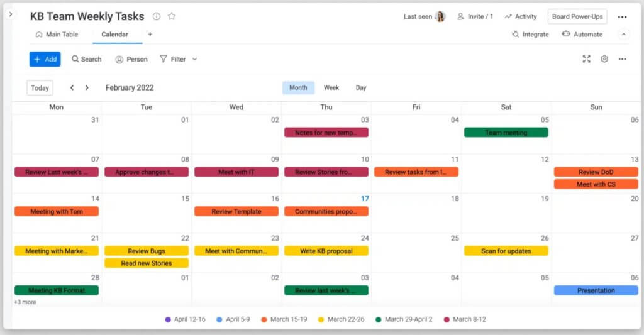Open the Review Stories fro... event
The width and height of the screenshot is (644, 335).
coord(326,172)
